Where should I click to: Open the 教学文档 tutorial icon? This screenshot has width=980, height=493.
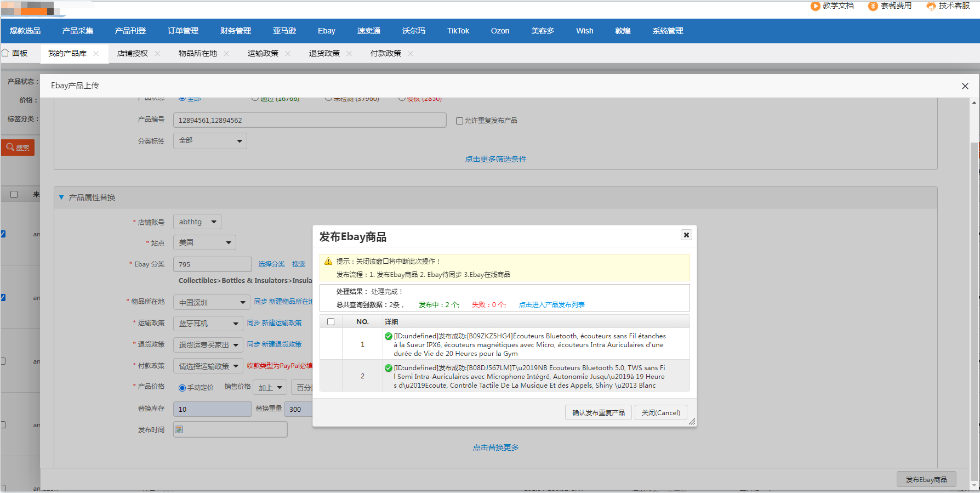click(815, 6)
